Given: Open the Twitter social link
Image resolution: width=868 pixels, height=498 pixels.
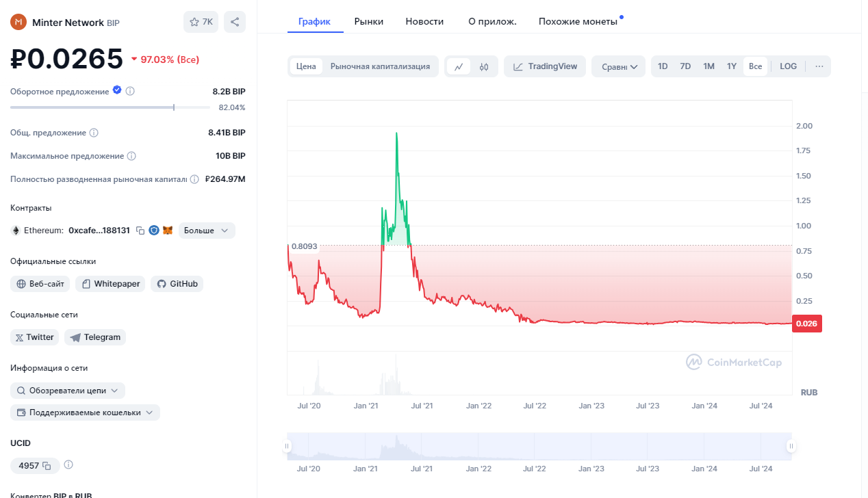Looking at the screenshot, I should pos(34,337).
